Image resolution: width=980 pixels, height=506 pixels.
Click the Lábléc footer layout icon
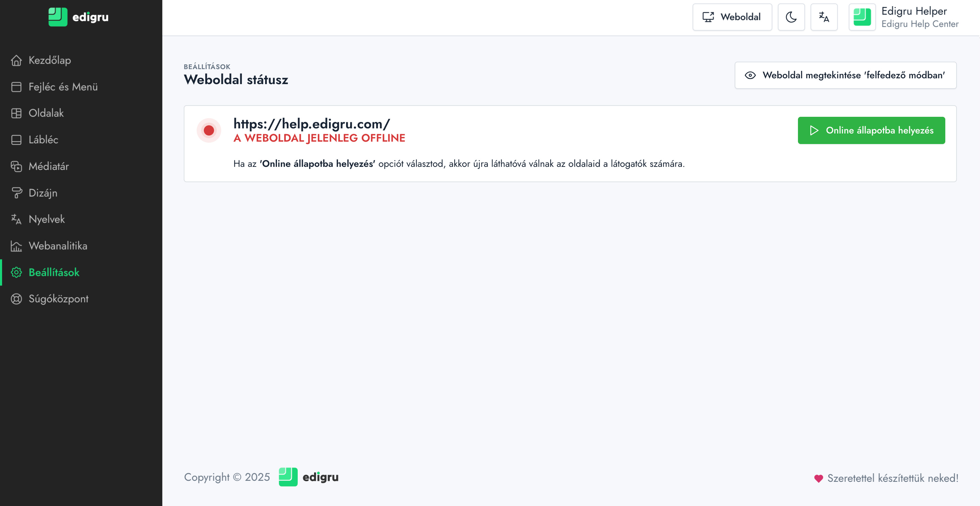point(16,140)
